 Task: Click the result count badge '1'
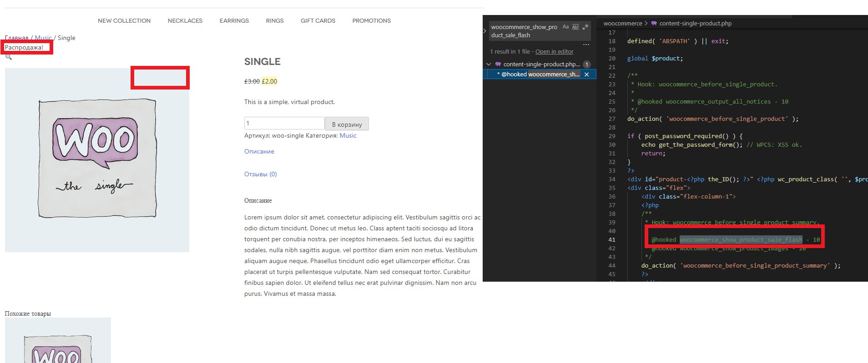(587, 65)
